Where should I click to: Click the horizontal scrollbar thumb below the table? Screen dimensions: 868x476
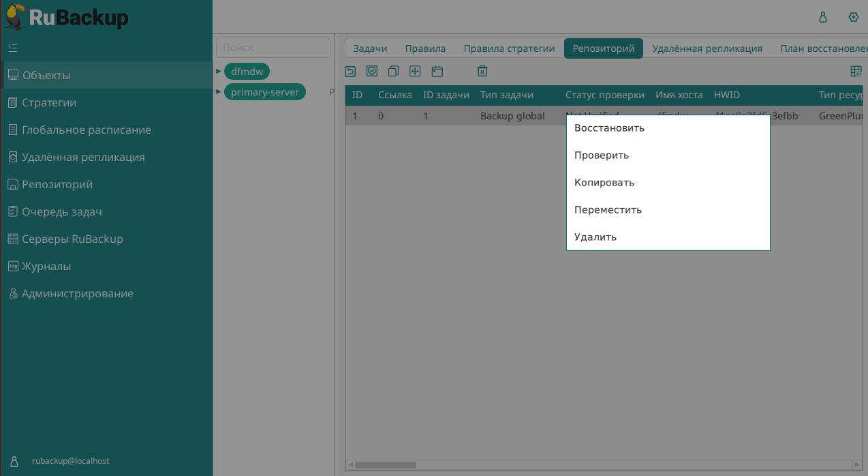pyautogui.click(x=385, y=465)
